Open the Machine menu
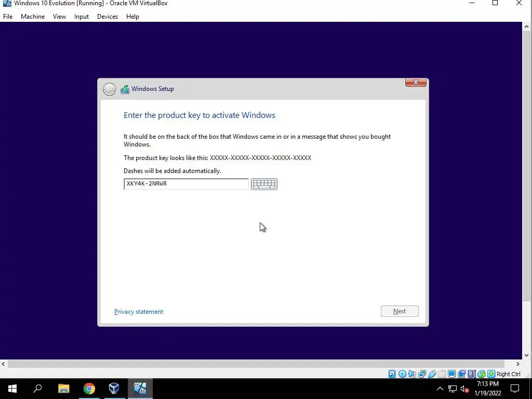532x399 pixels. pyautogui.click(x=33, y=17)
